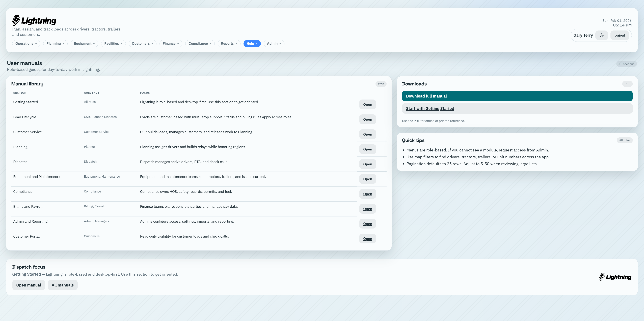Toggle dark mode with the moon icon
Image resolution: width=644 pixels, height=321 pixels.
coord(602,35)
